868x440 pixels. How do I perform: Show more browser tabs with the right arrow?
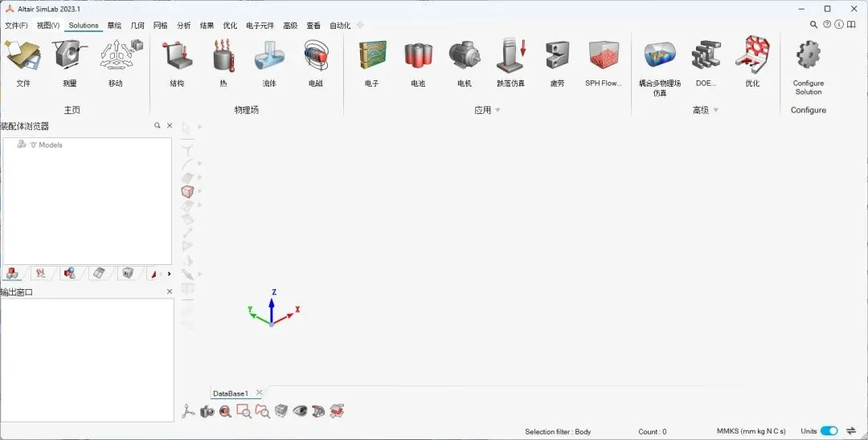click(x=169, y=274)
